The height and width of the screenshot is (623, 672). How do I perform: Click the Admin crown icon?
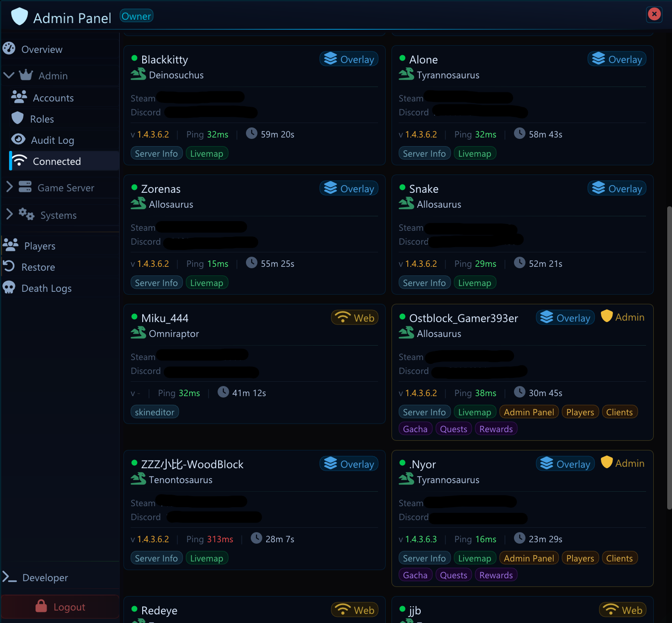point(26,75)
